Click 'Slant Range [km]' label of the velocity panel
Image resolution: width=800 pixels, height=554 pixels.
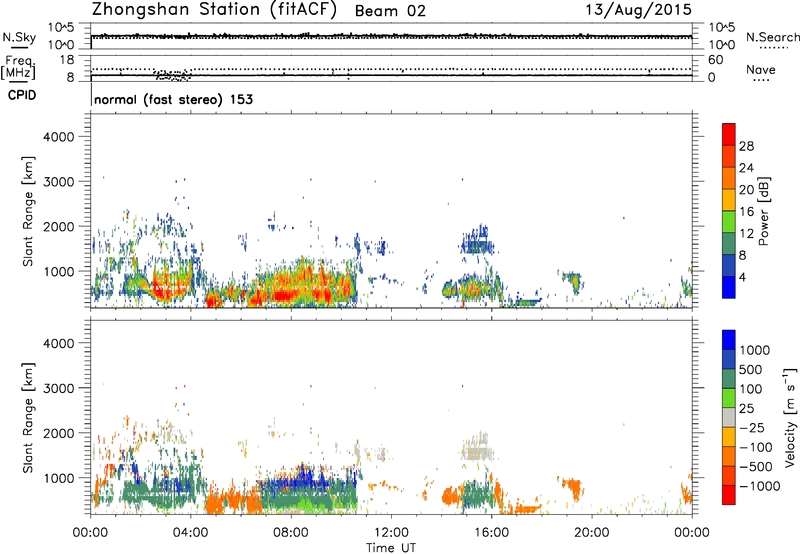[x=28, y=418]
